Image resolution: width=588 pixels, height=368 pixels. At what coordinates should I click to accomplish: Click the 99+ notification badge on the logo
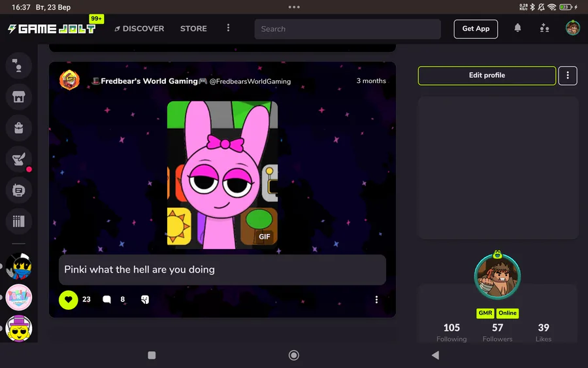[x=97, y=19]
